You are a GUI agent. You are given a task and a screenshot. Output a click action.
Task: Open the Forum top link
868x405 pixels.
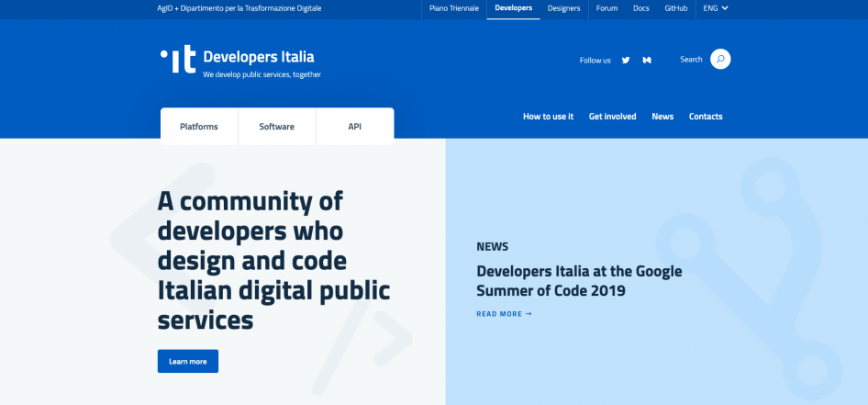(x=606, y=8)
